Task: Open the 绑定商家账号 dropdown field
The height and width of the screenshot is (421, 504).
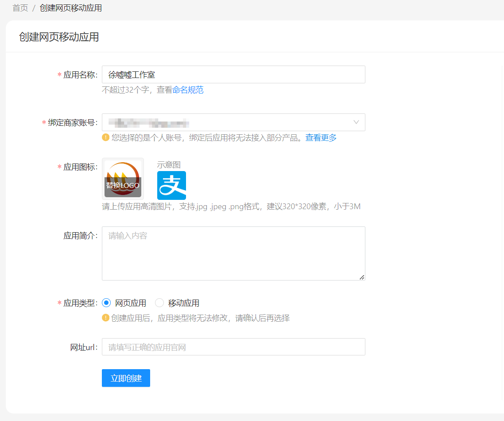Action: click(226, 122)
